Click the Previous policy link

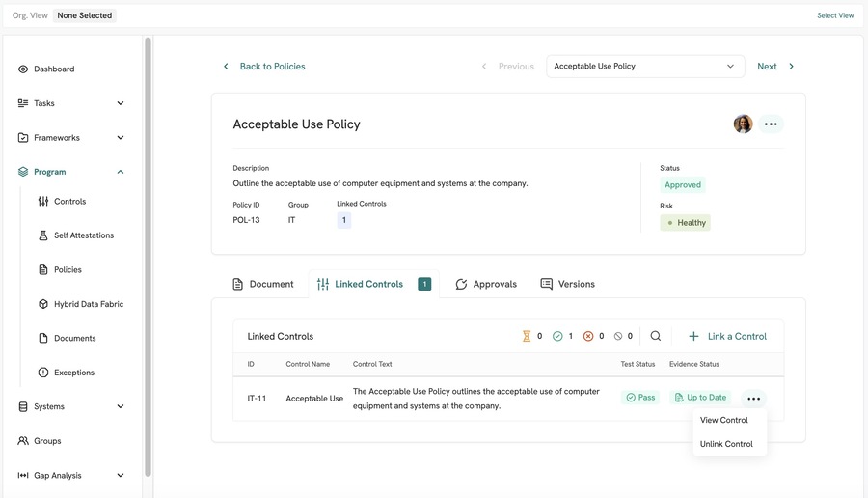[516, 67]
